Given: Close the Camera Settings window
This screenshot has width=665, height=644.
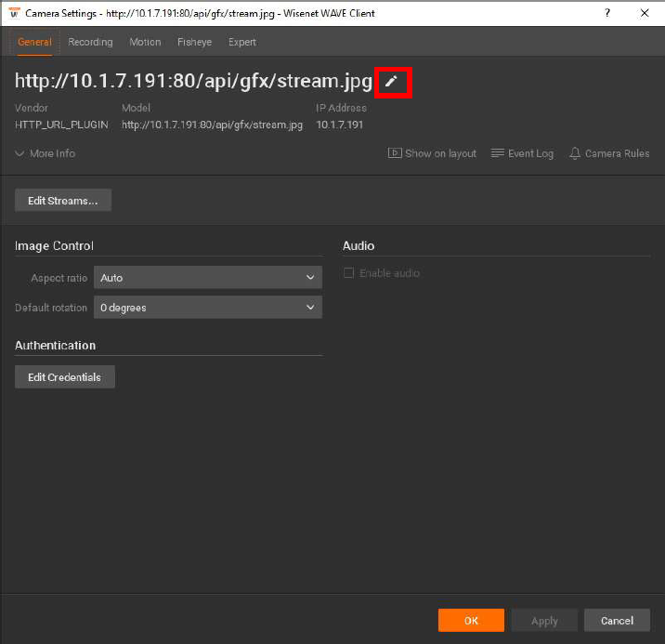Looking at the screenshot, I should 645,13.
